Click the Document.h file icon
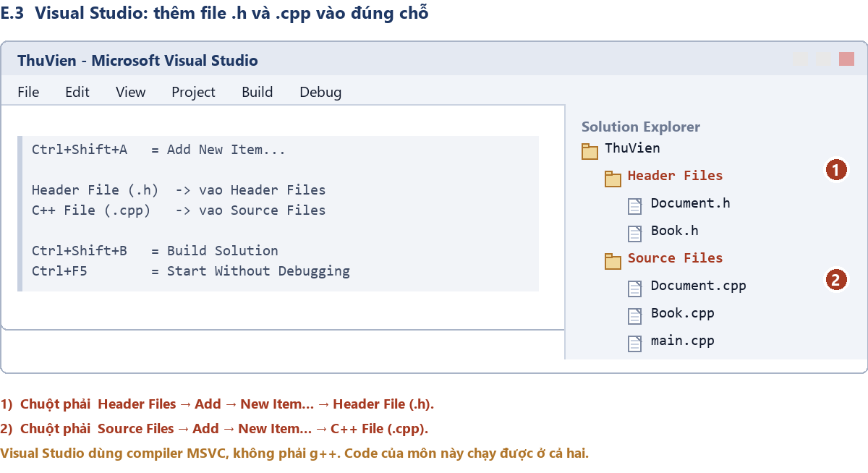Viewport: 868px width, 473px height. click(635, 206)
